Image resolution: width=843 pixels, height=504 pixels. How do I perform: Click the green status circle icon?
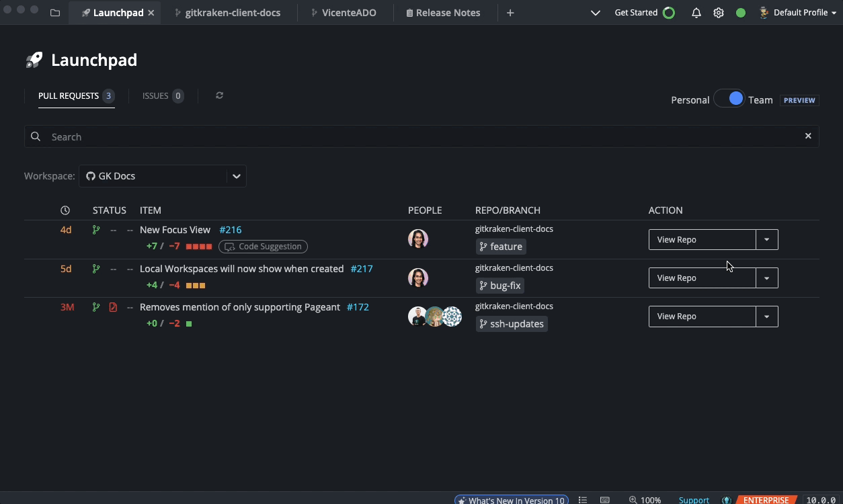tap(741, 13)
